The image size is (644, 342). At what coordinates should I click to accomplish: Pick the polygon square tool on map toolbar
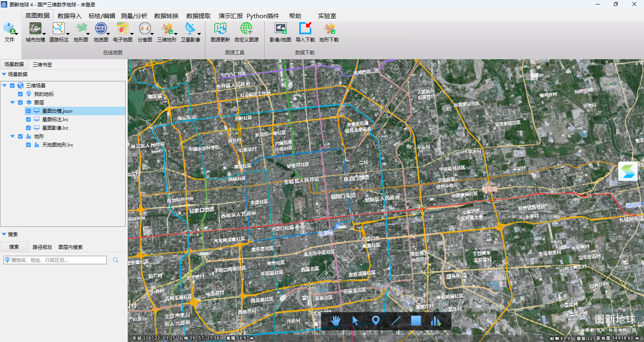(x=416, y=321)
